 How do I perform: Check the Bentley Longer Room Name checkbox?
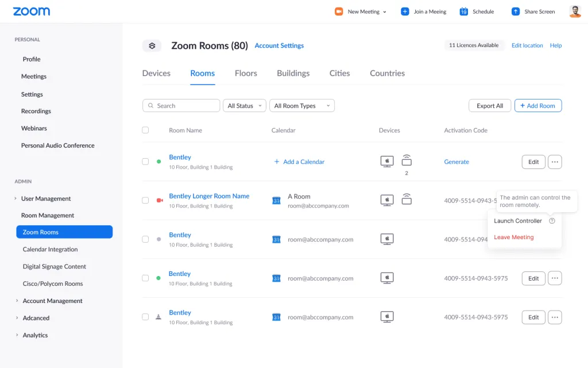145,200
